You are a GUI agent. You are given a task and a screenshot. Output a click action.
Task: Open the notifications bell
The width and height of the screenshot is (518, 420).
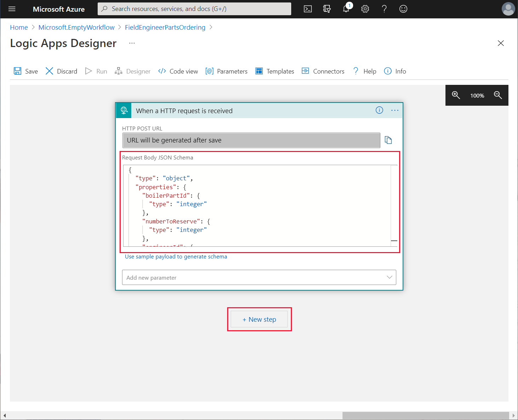[x=346, y=9]
